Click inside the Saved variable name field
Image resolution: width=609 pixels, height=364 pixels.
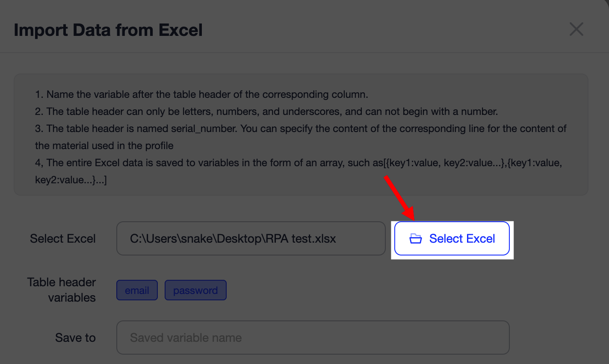pyautogui.click(x=313, y=337)
